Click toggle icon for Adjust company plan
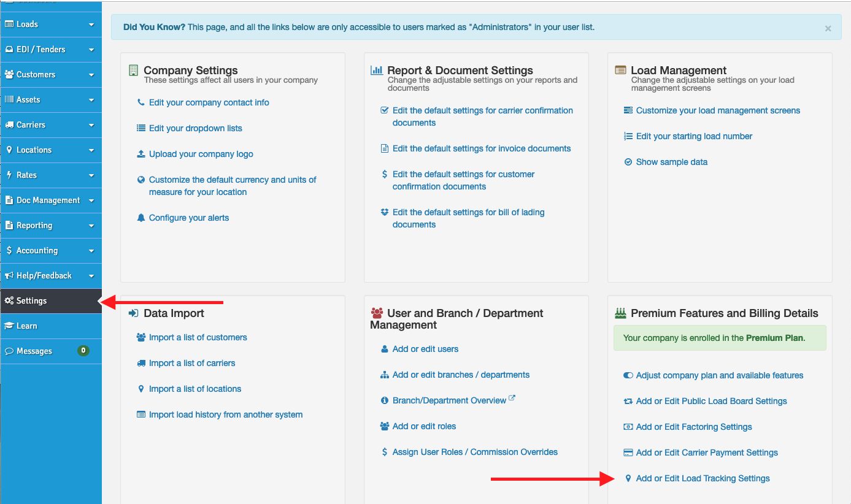The height and width of the screenshot is (504, 851). point(628,376)
